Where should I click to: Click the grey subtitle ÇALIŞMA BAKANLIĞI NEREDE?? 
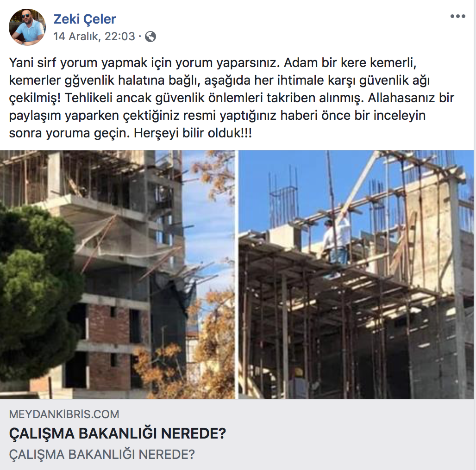[x=102, y=454]
